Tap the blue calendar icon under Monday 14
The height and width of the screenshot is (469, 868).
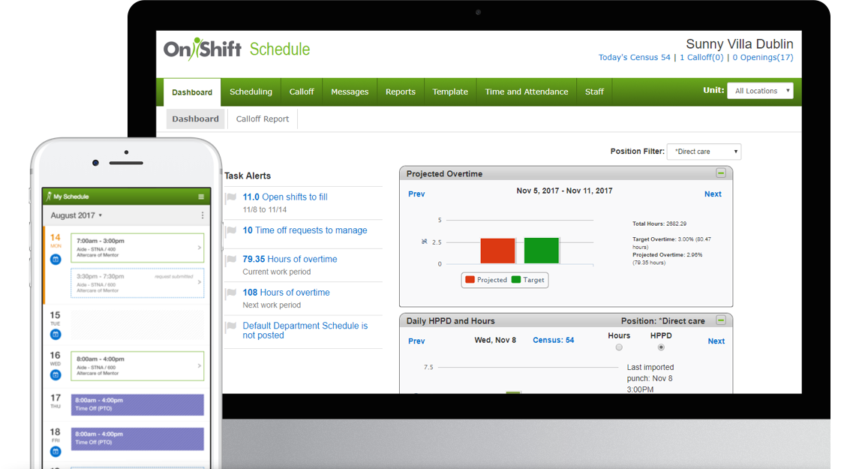56,260
